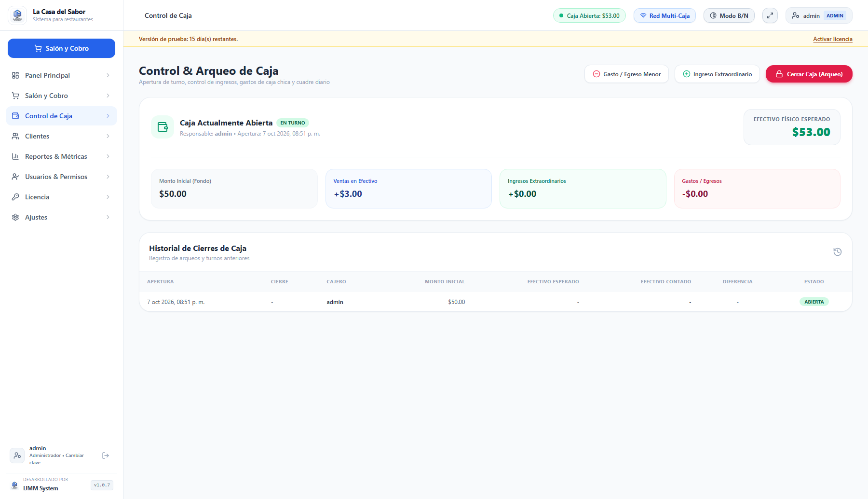The height and width of the screenshot is (499, 868).
Task: Click the ABIERTA status badge in the table
Action: pos(814,302)
